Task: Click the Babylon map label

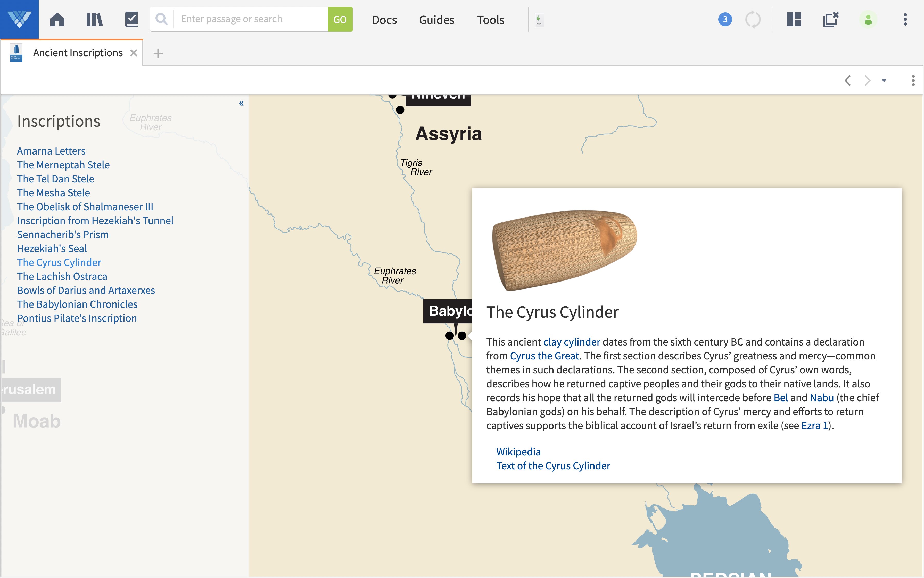Action: pyautogui.click(x=448, y=311)
